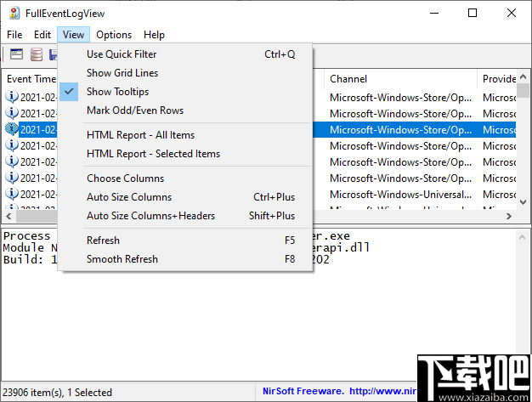This screenshot has width=532, height=402.
Task: Click the 'Build:' line in details pane
Action: pyautogui.click(x=30, y=259)
